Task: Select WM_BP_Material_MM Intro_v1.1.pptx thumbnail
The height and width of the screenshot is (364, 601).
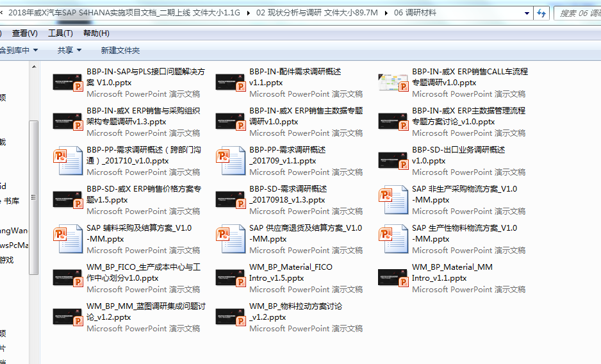Action: click(x=393, y=278)
